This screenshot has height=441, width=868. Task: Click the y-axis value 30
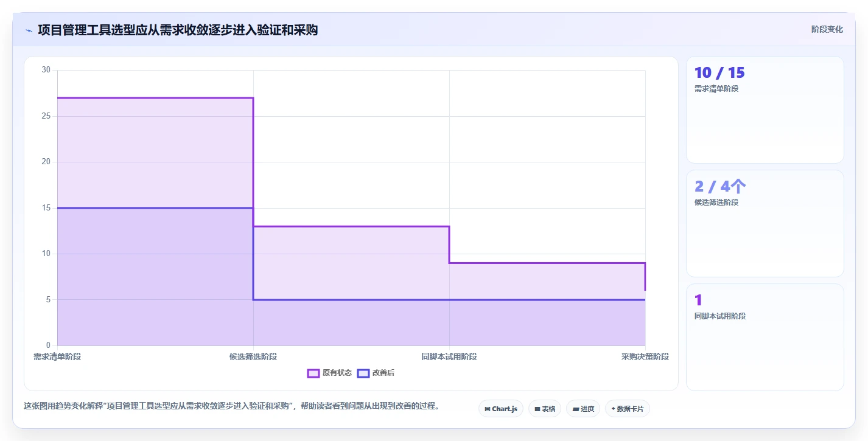[x=46, y=70]
